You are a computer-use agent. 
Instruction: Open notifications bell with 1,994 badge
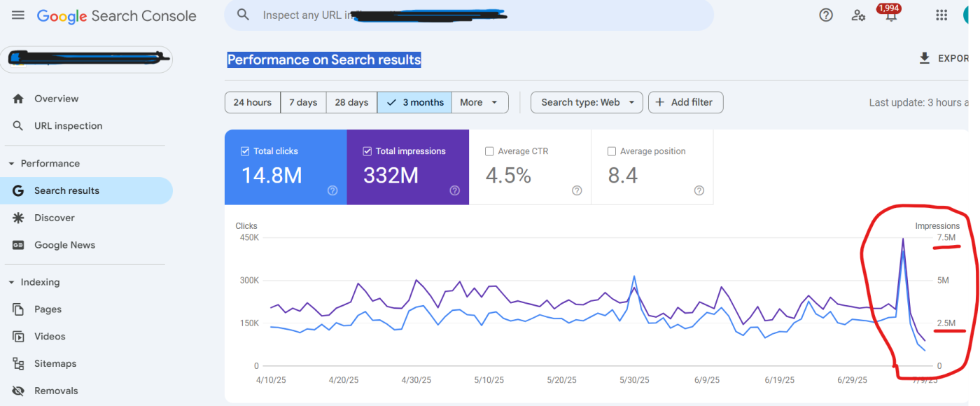tap(890, 15)
